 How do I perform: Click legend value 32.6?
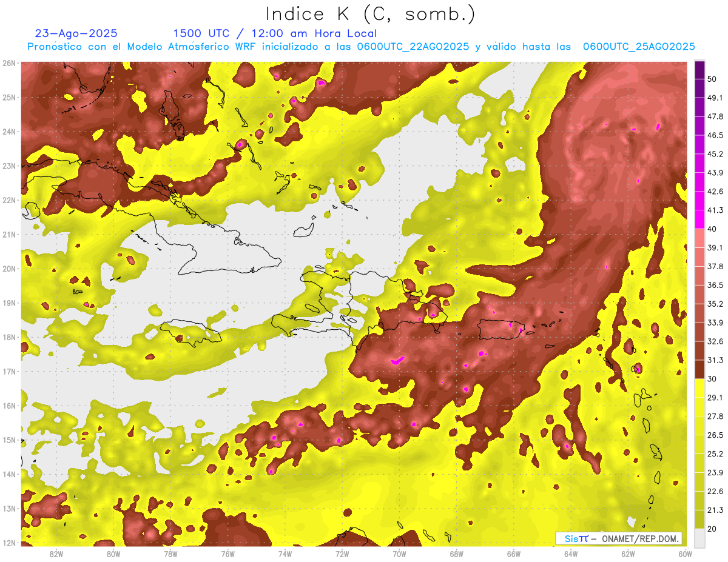click(715, 341)
